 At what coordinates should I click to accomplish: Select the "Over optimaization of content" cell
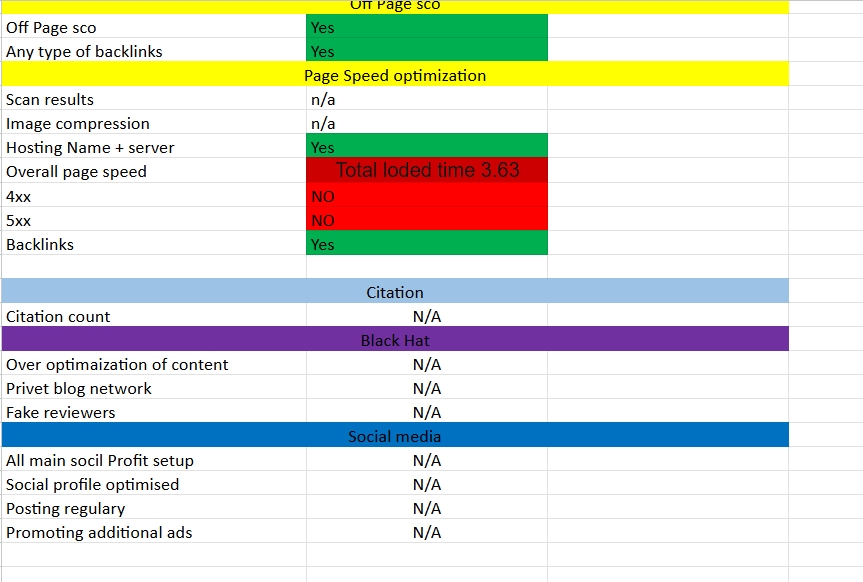coord(117,365)
